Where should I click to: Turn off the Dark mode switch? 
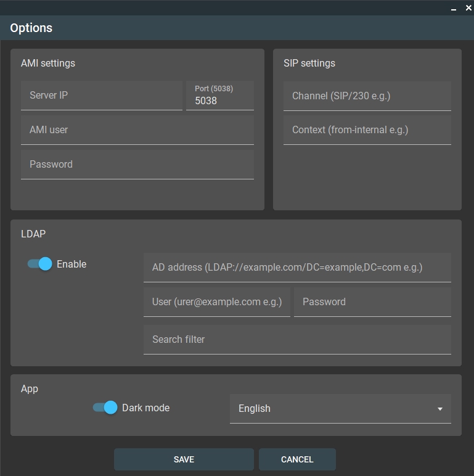click(x=105, y=408)
